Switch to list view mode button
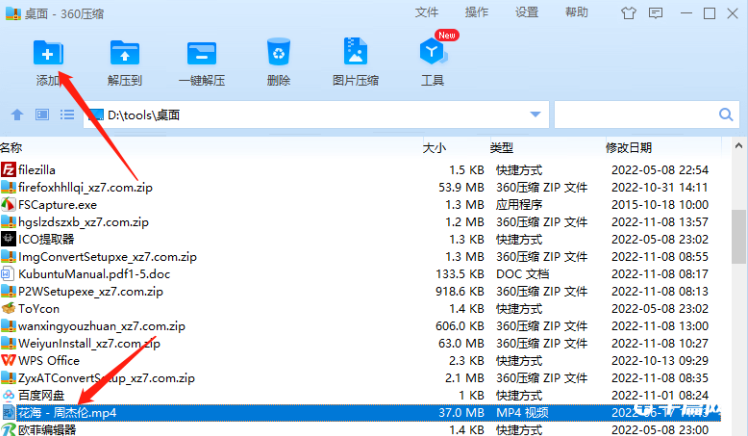 click(x=67, y=114)
